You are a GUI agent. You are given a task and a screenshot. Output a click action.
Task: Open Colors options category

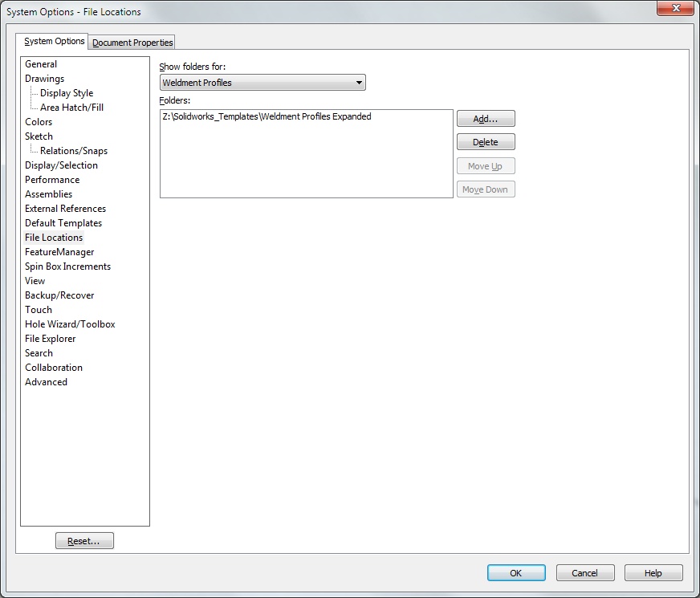coord(39,122)
